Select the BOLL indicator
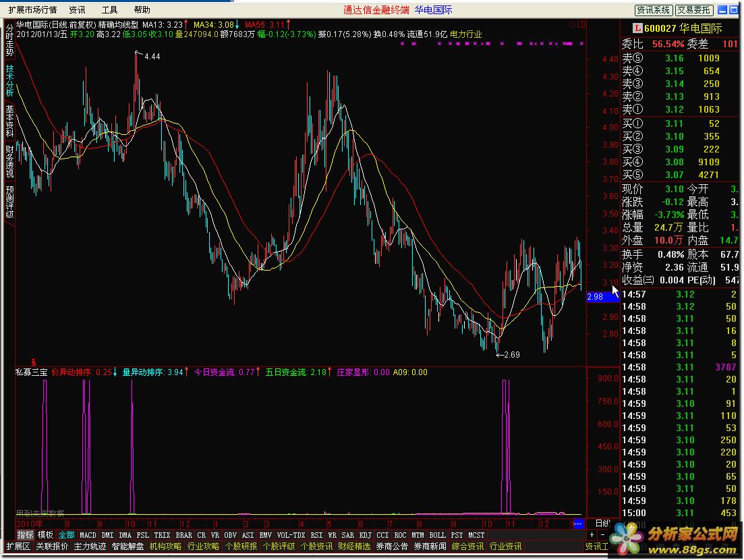This screenshot has width=744, height=560. tap(437, 535)
